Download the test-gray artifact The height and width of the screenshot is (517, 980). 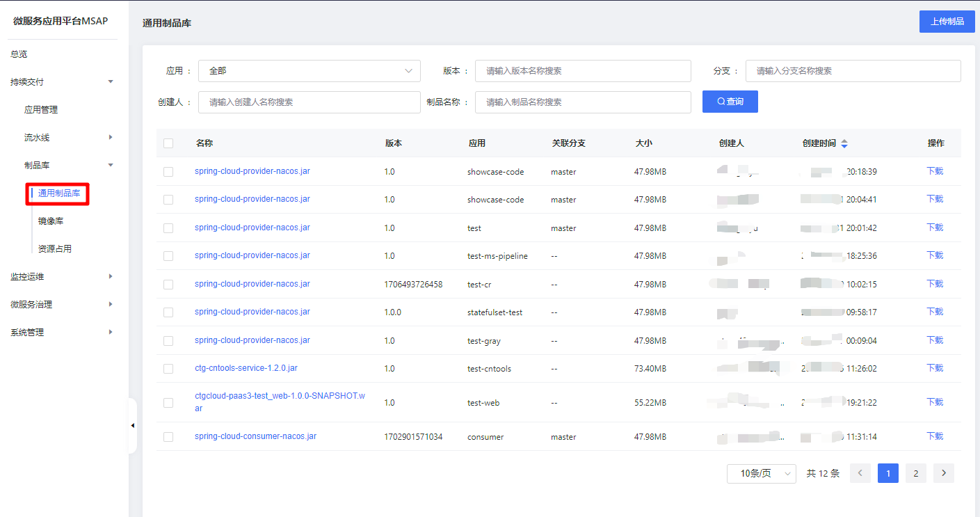pos(935,340)
